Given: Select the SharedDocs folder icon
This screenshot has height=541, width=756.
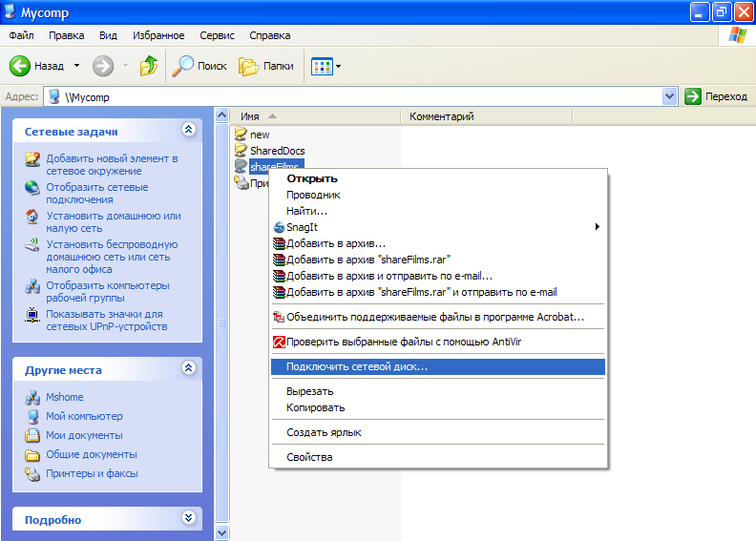Looking at the screenshot, I should (x=241, y=151).
